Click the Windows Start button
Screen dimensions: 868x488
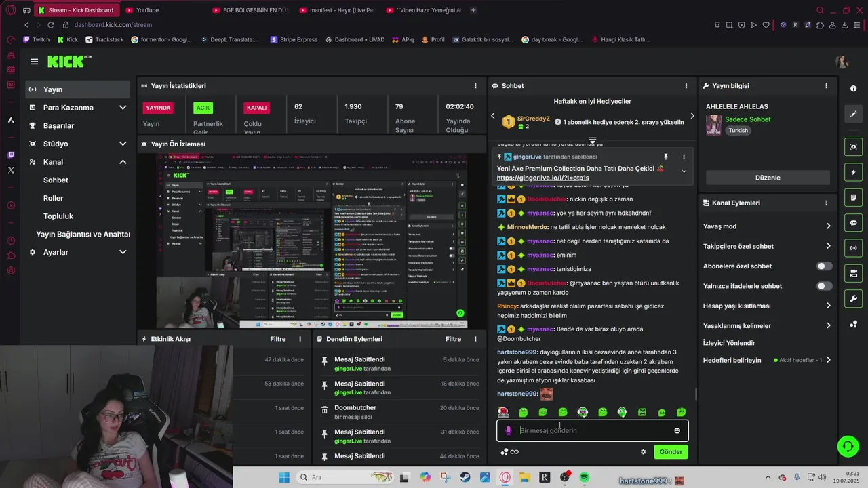tap(283, 477)
